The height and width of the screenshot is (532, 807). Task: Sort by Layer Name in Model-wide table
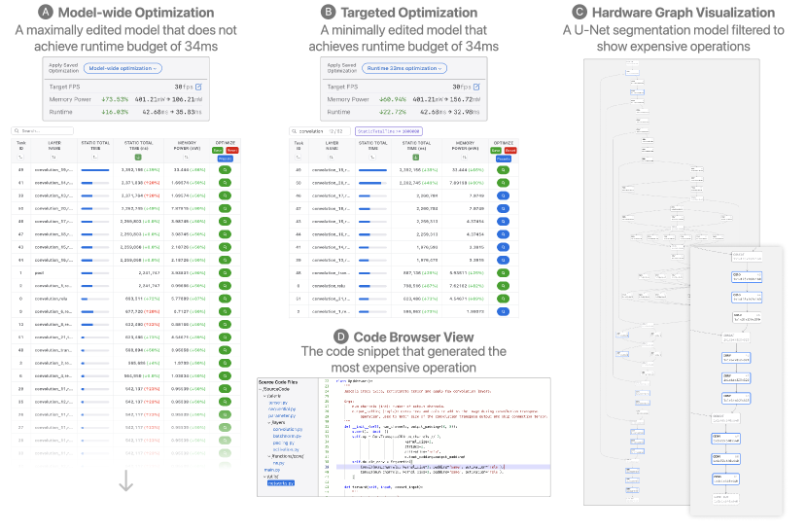click(53, 158)
